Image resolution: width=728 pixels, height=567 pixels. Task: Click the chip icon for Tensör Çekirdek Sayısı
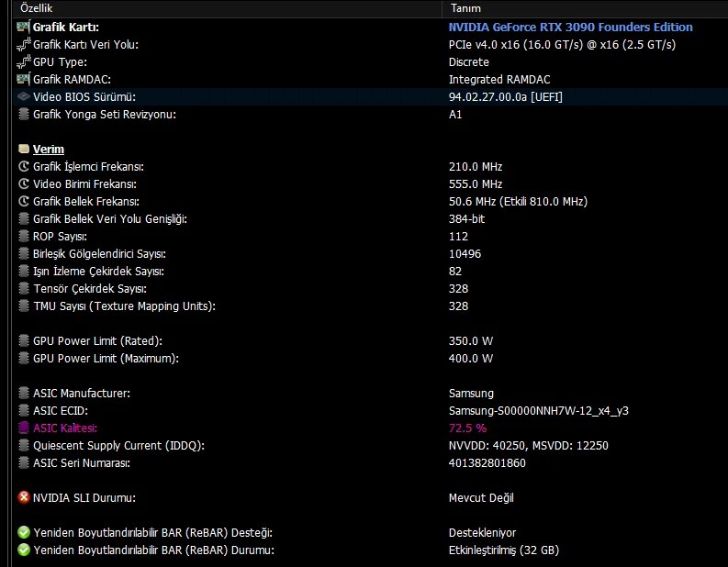click(x=23, y=289)
